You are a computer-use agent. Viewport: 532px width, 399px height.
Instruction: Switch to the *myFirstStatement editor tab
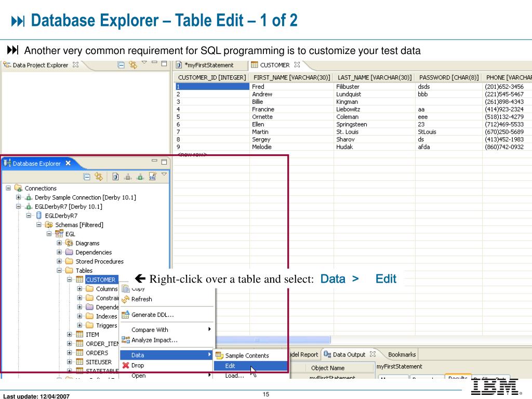click(208, 65)
